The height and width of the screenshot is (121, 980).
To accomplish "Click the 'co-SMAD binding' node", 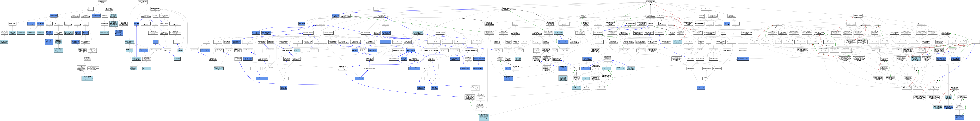I will coord(31,33).
